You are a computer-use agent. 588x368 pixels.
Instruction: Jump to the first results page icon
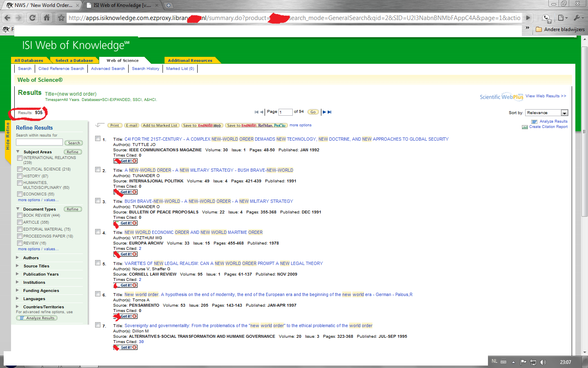click(256, 112)
